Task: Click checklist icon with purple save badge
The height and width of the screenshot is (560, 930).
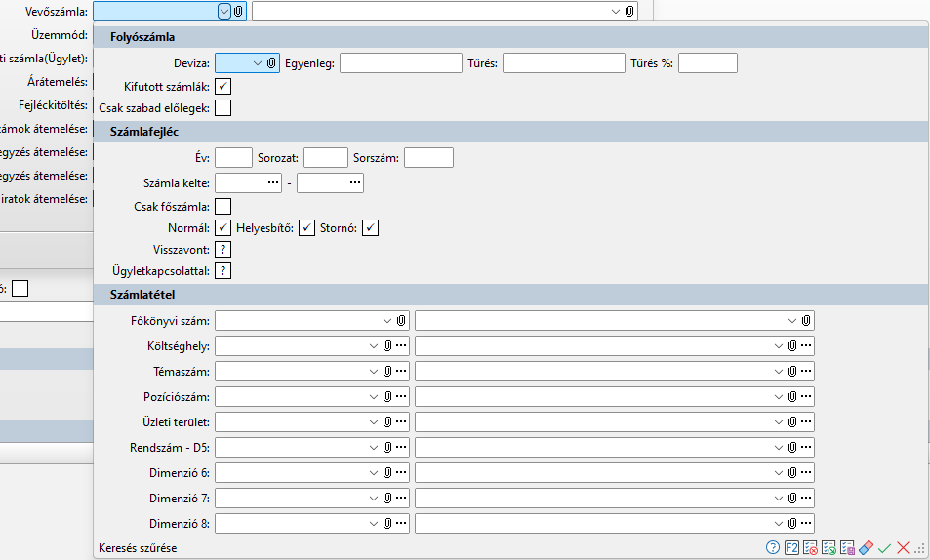Action: pyautogui.click(x=847, y=547)
